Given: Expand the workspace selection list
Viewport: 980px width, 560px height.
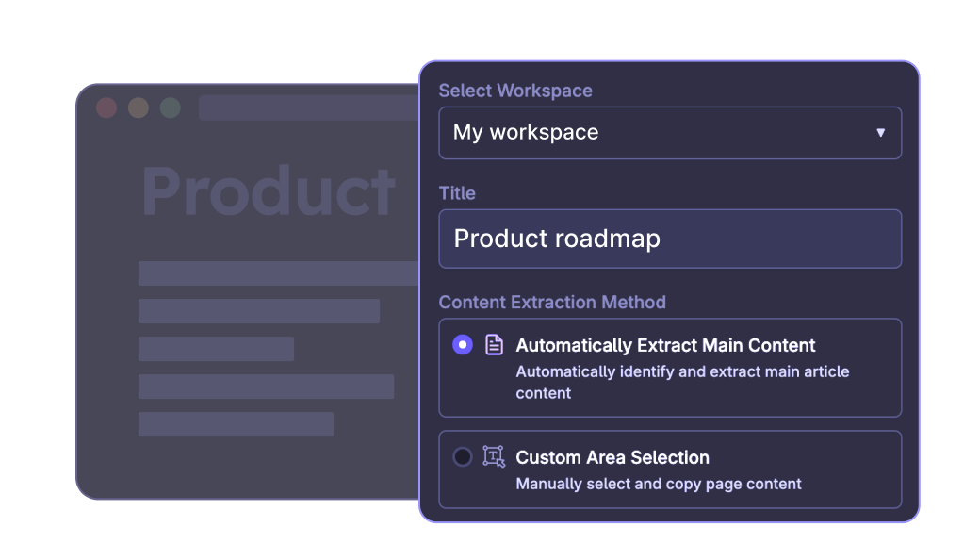Looking at the screenshot, I should coord(670,133).
